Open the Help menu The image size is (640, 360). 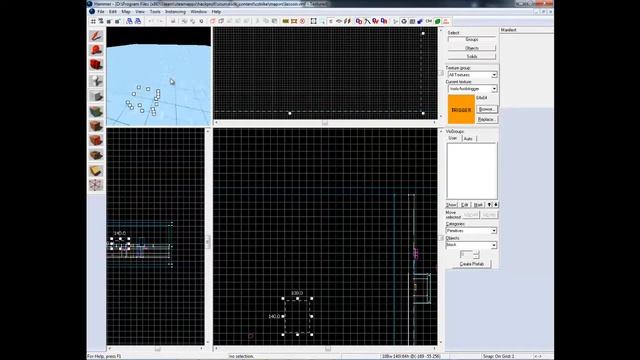click(216, 12)
